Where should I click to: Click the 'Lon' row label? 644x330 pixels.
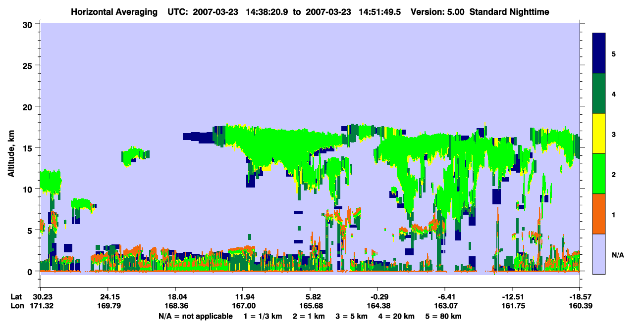coord(16,306)
